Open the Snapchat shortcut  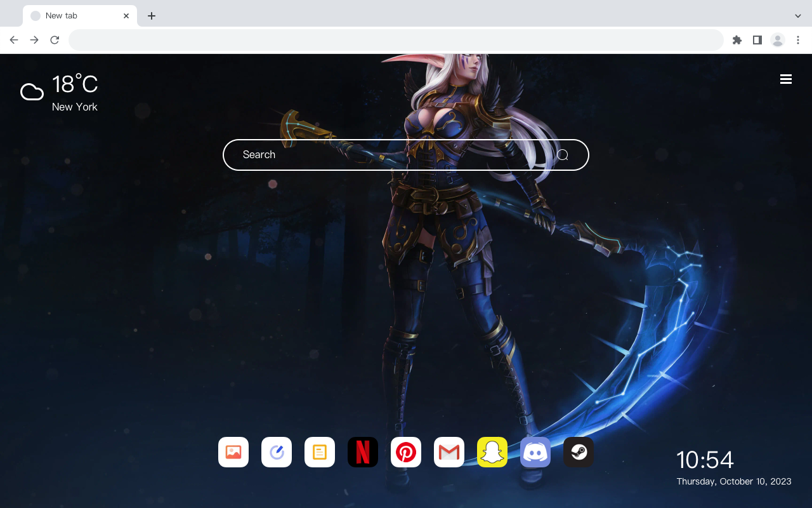click(x=492, y=452)
